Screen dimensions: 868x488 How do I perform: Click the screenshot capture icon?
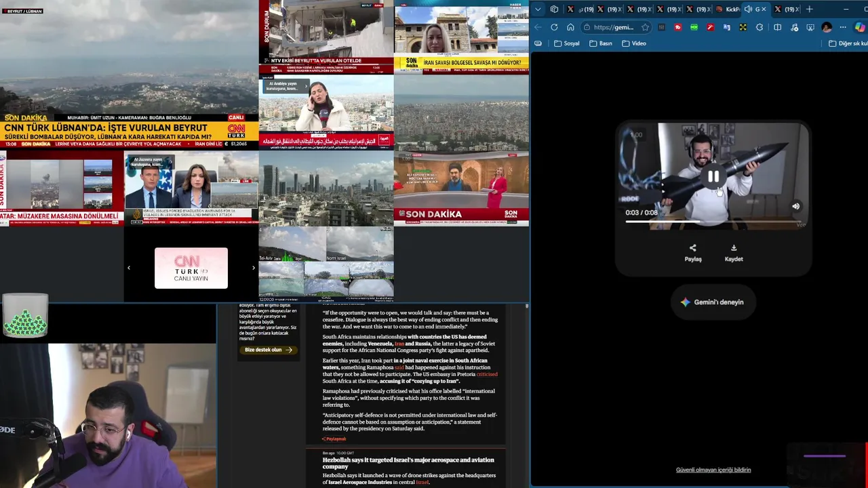coord(810,27)
